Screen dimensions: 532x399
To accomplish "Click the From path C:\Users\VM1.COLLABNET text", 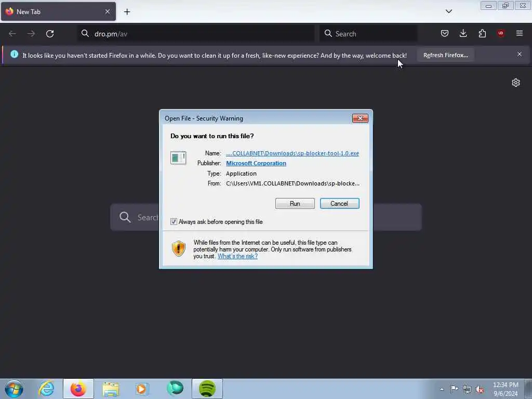I will tap(292, 183).
